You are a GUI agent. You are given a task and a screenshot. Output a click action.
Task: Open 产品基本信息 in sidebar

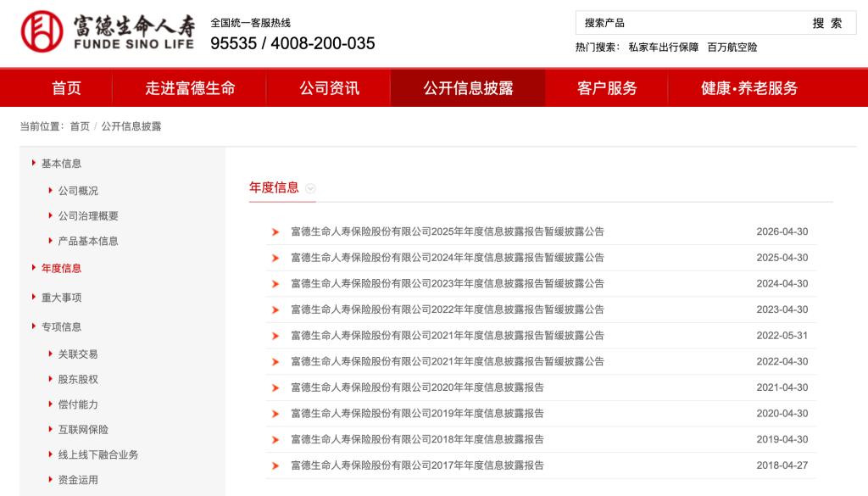pyautogui.click(x=88, y=241)
